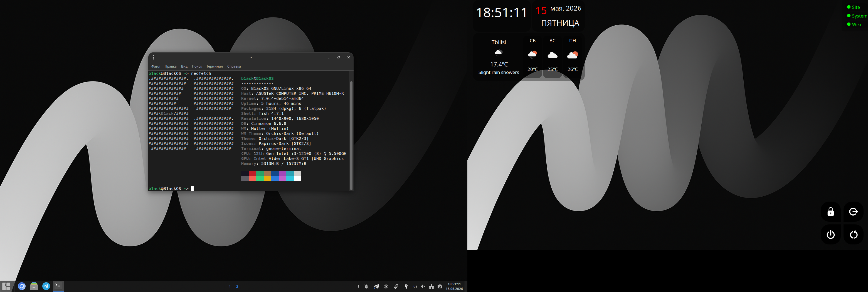Click the camera screenshot tray icon
868x292 pixels.
click(x=440, y=287)
